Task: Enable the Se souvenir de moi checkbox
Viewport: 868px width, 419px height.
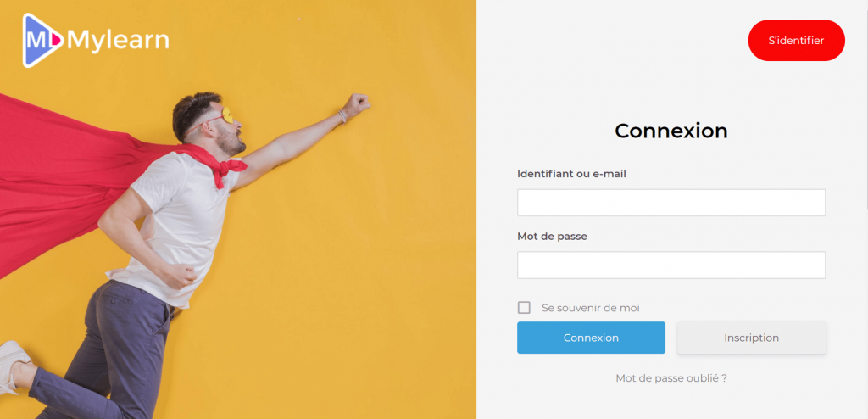Action: 524,308
